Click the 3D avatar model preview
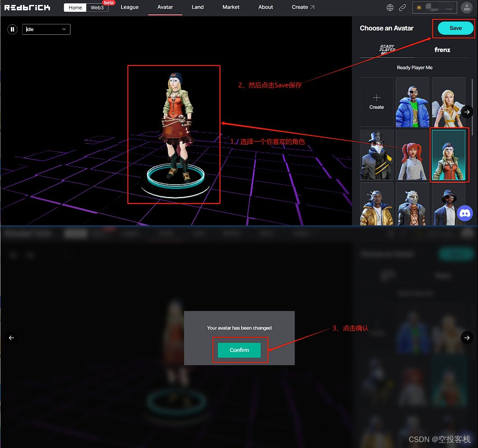Screen dimensions: 478x448 (177, 128)
